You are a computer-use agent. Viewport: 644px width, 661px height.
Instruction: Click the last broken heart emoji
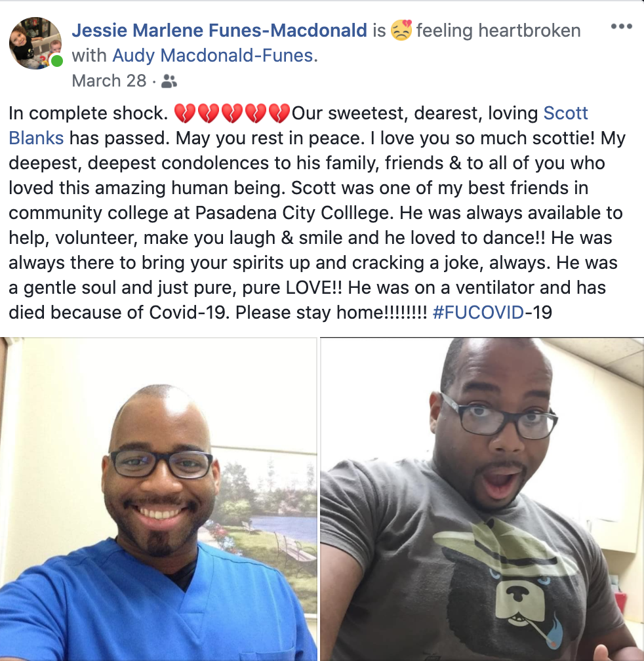pyautogui.click(x=279, y=113)
